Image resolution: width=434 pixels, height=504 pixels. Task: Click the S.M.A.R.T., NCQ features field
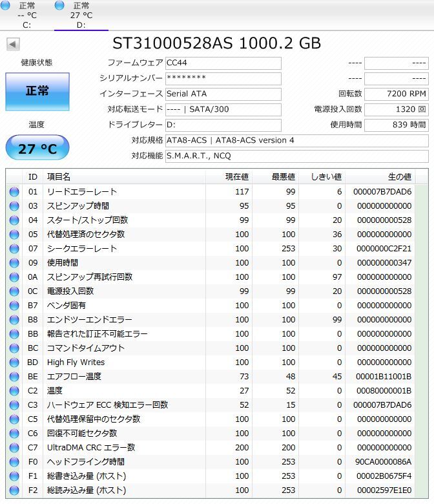297,156
